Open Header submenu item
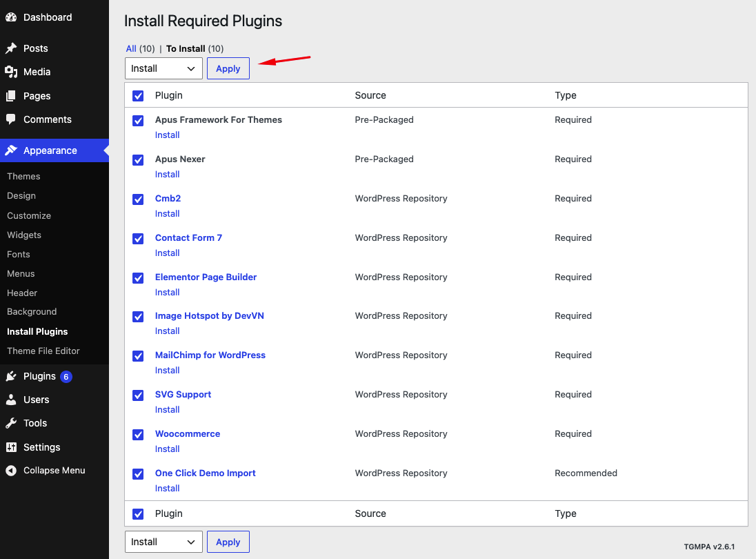756x559 pixels. point(22,293)
